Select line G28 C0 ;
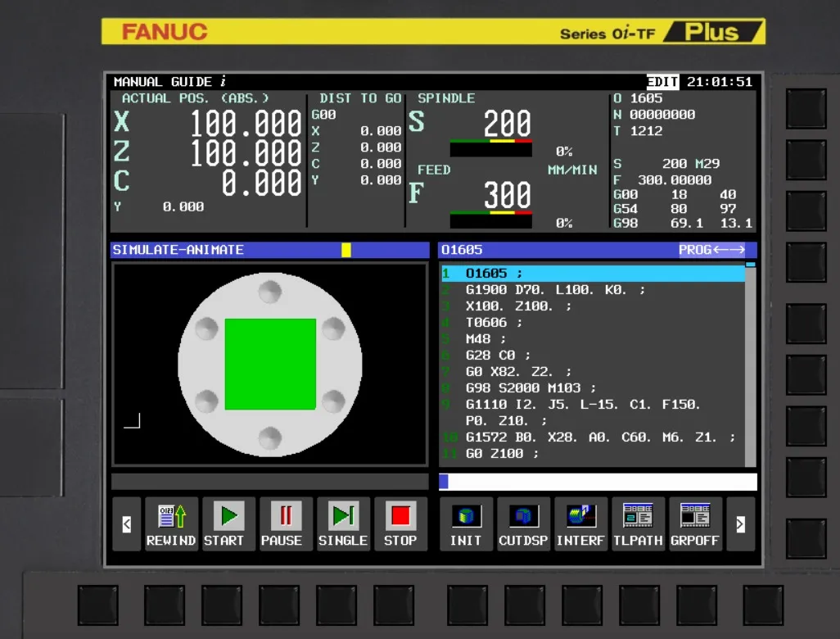 click(593, 356)
